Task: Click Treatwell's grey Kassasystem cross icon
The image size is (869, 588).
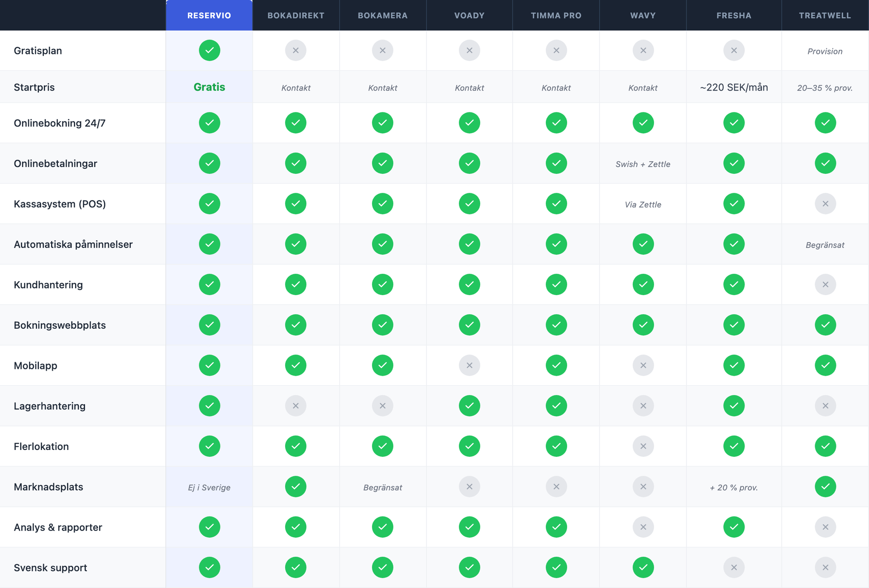Action: point(825,204)
